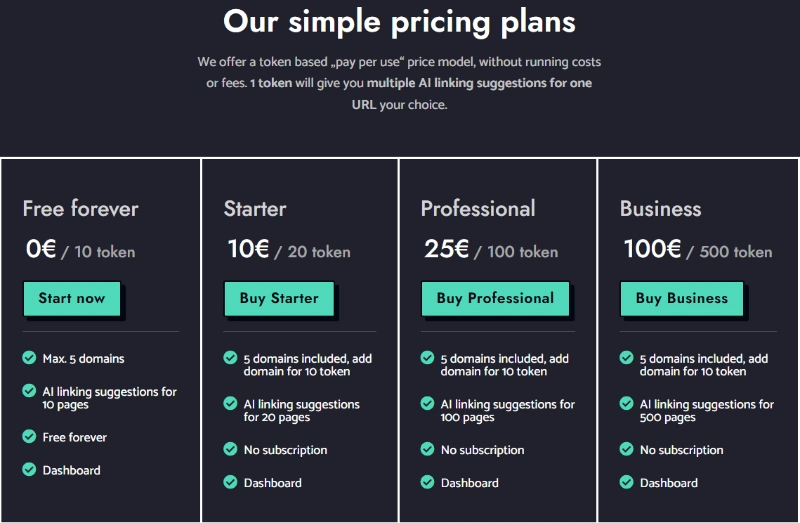
Task: Click checkmark by AI linking for 100 pages
Action: [x=427, y=404]
